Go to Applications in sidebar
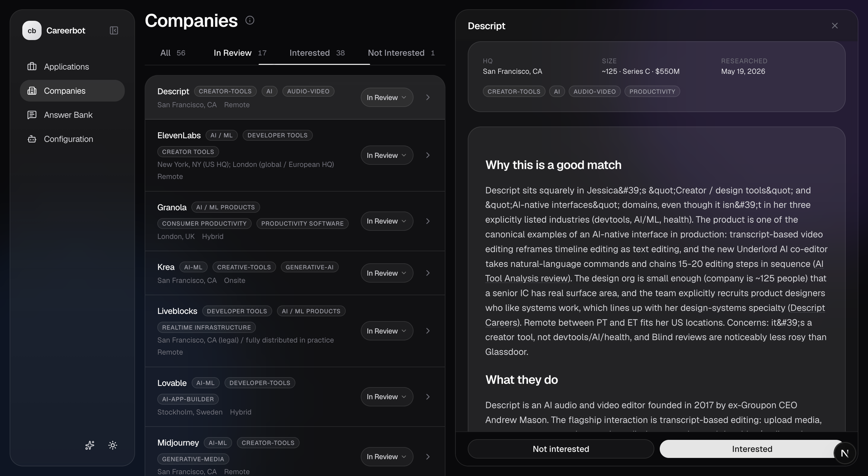868x476 pixels. tap(72, 66)
